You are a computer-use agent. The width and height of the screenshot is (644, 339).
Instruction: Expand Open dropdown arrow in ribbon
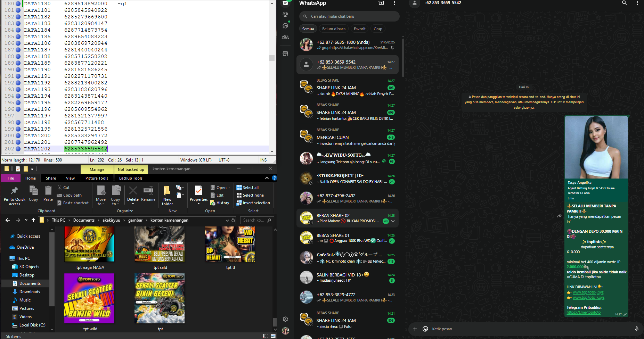pos(229,188)
